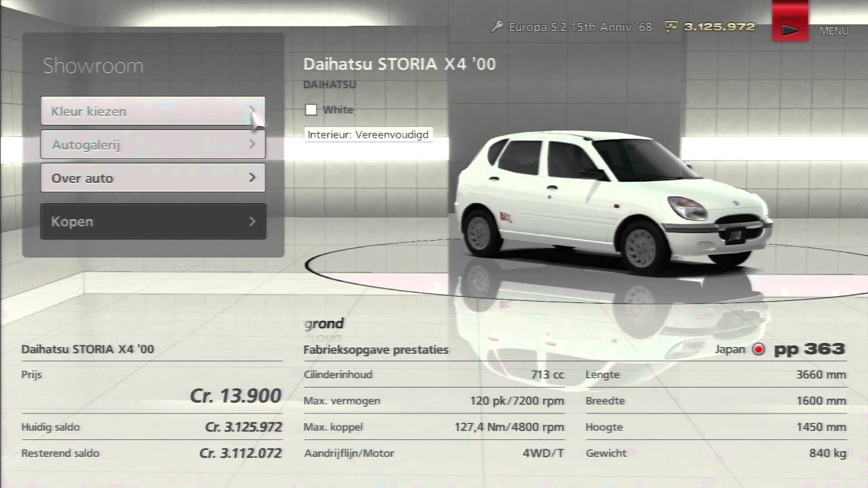Click chevron arrow on Over auto row
The width and height of the screenshot is (868, 488).
[x=252, y=178]
